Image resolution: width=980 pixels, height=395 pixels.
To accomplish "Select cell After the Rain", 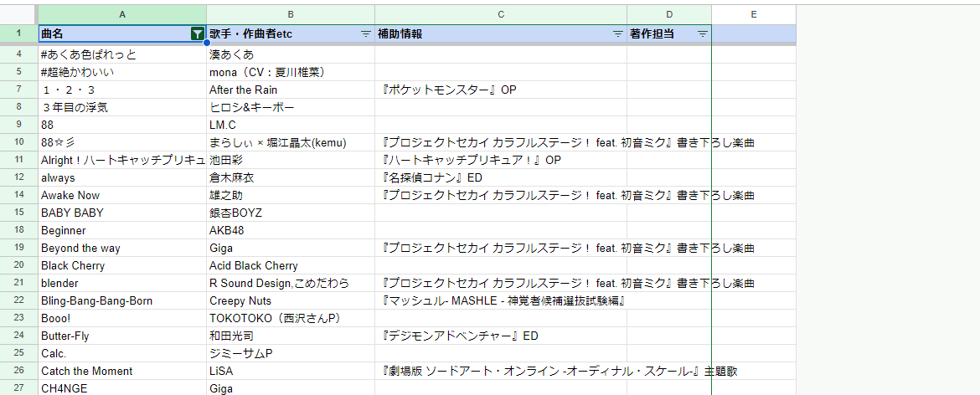I will pyautogui.click(x=291, y=90).
